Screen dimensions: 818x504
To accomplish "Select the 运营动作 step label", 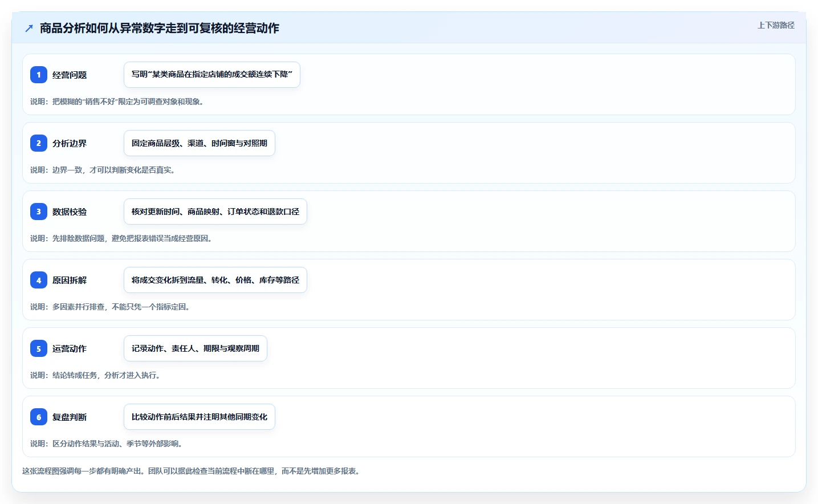I will (x=70, y=348).
